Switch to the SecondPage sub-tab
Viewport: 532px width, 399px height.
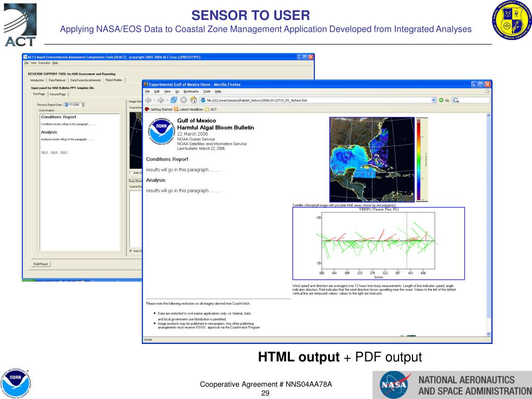(58, 94)
